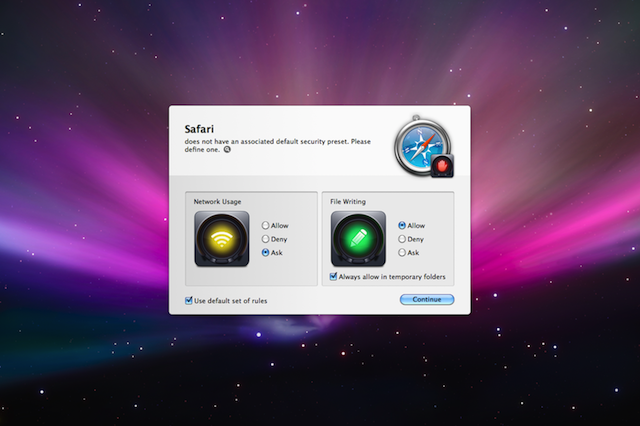Click the 'Network Usage' section label
640x426 pixels.
[217, 202]
